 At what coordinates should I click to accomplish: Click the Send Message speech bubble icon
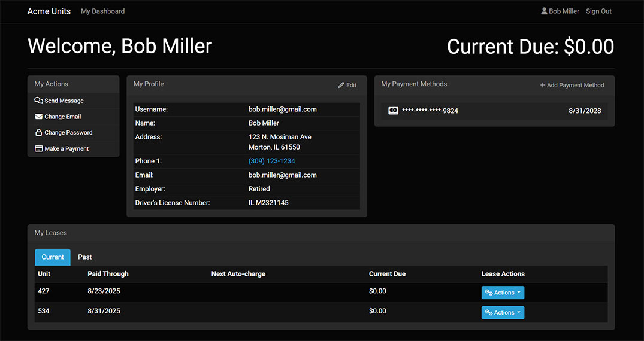tap(38, 101)
